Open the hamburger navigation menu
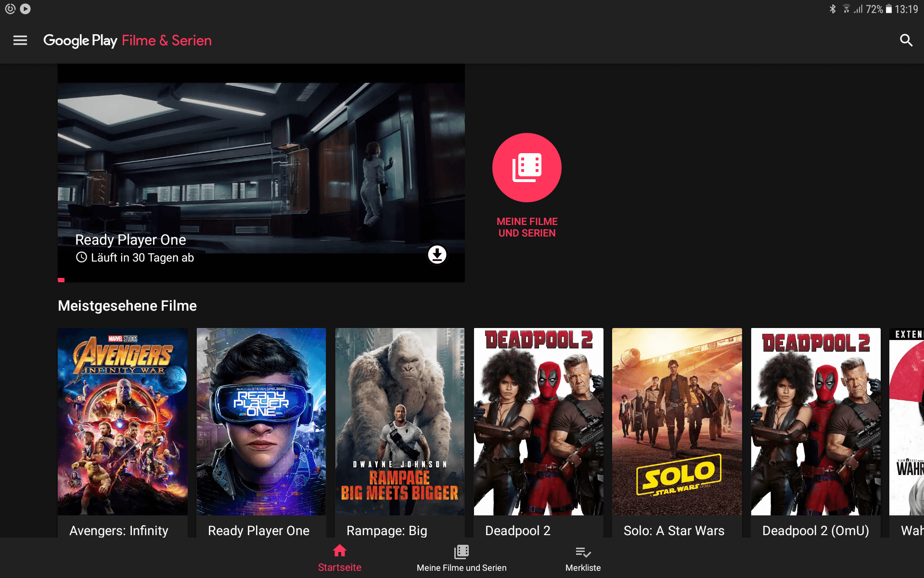This screenshot has height=578, width=924. (x=20, y=40)
